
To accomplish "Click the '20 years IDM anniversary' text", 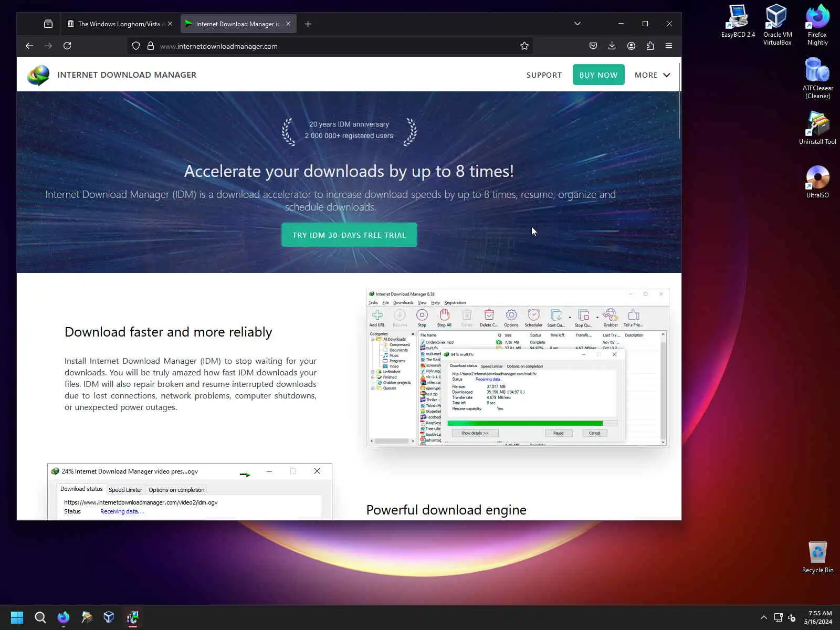I will coord(349,124).
